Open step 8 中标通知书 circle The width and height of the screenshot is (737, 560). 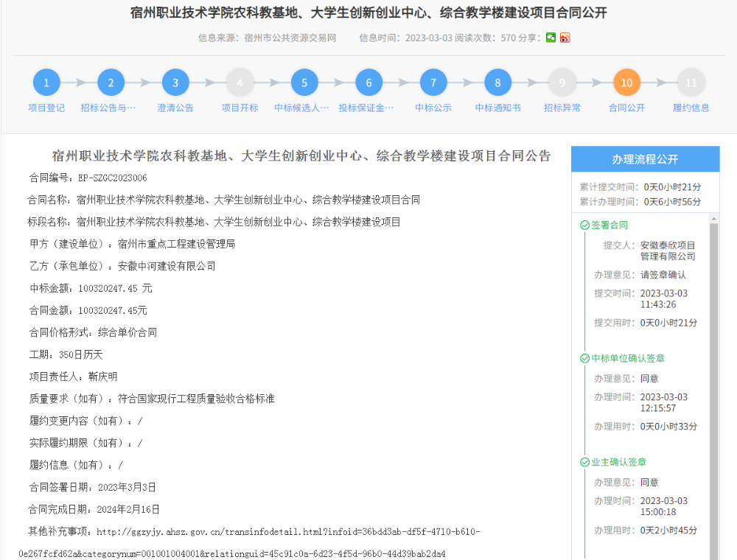point(497,83)
